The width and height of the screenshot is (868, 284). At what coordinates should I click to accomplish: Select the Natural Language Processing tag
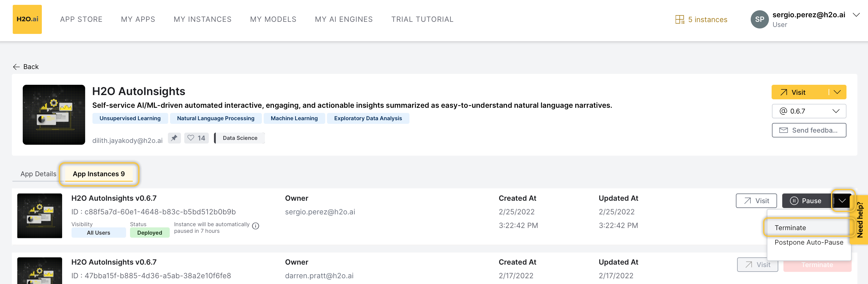216,118
